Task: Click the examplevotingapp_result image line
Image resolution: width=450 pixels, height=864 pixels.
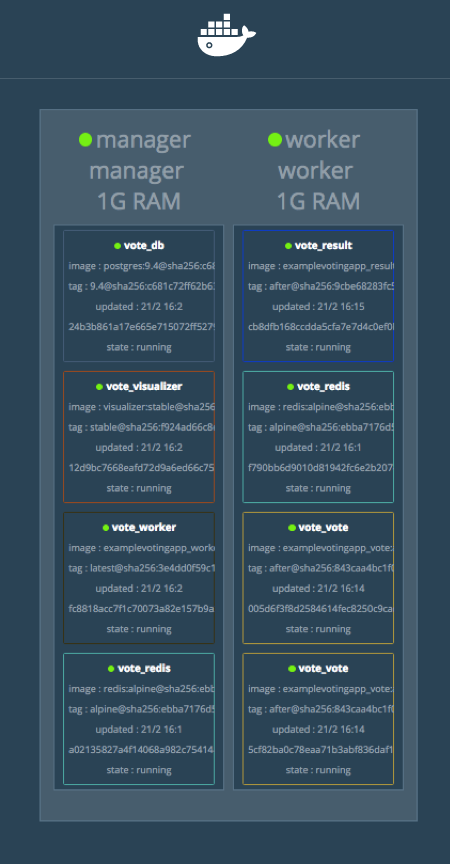Action: point(321,266)
